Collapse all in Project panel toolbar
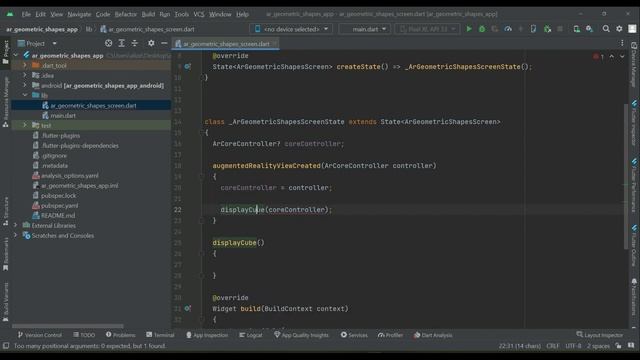Image resolution: width=640 pixels, height=360 pixels. coord(134,43)
